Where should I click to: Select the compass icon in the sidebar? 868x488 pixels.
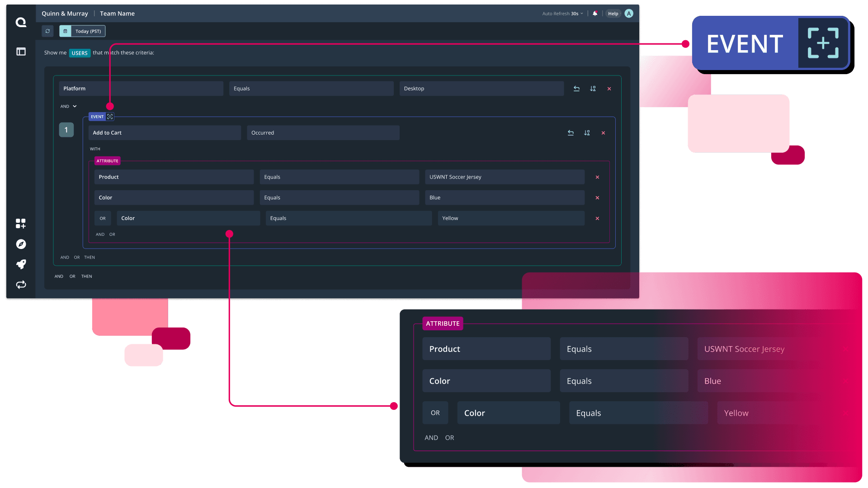click(20, 244)
